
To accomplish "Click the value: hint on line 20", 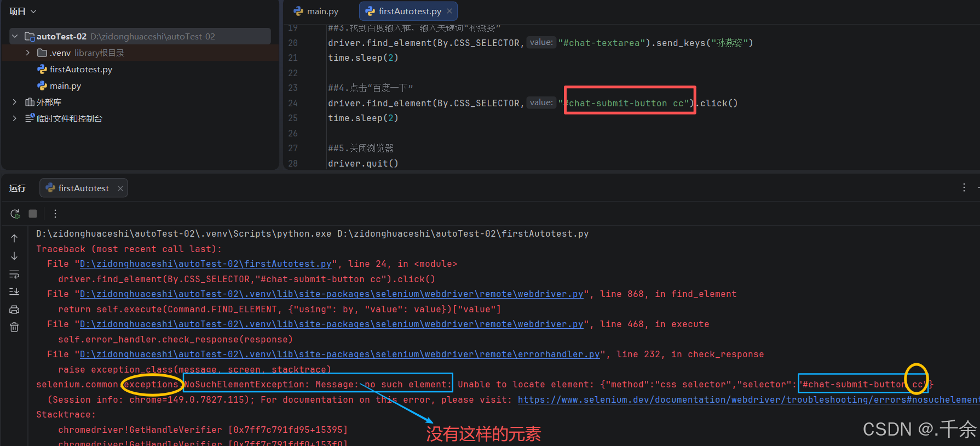I will click(541, 42).
